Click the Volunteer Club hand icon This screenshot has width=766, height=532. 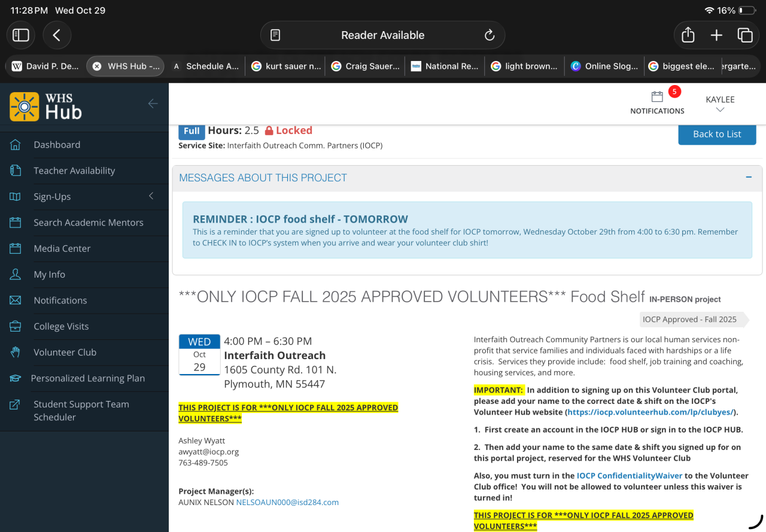point(16,352)
